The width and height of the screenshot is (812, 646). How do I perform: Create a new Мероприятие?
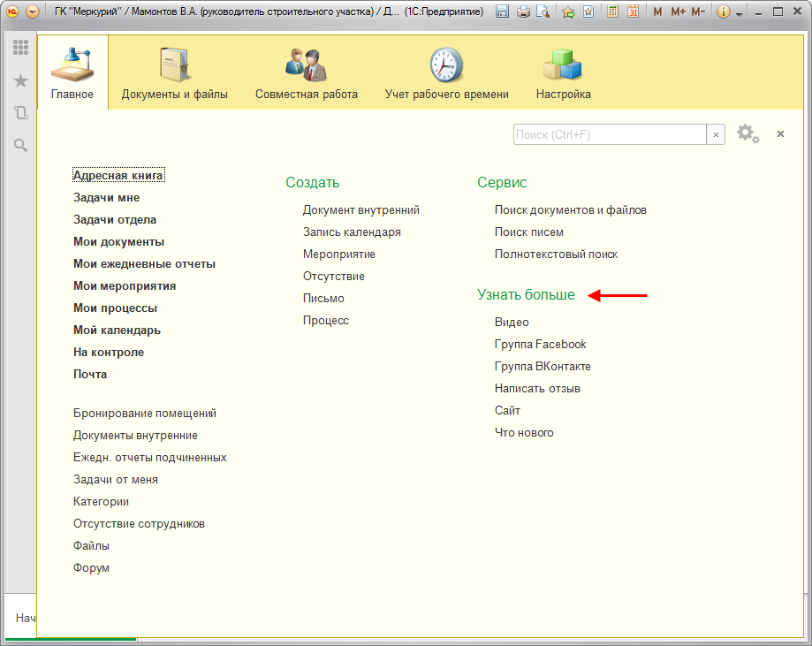click(338, 255)
